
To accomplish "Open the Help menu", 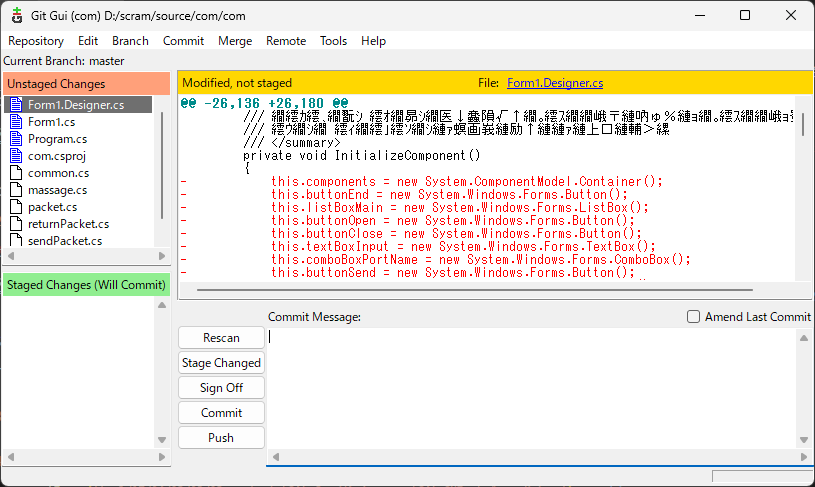I will pyautogui.click(x=373, y=41).
